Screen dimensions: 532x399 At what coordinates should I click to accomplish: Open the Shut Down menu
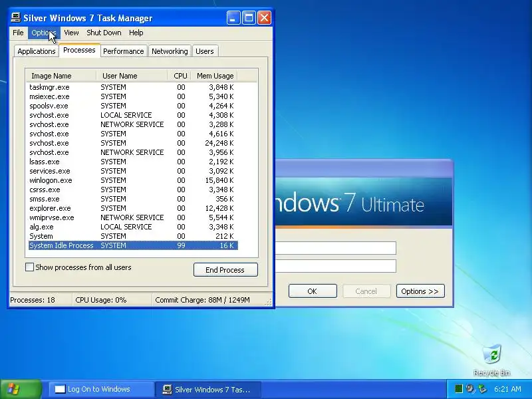(104, 33)
